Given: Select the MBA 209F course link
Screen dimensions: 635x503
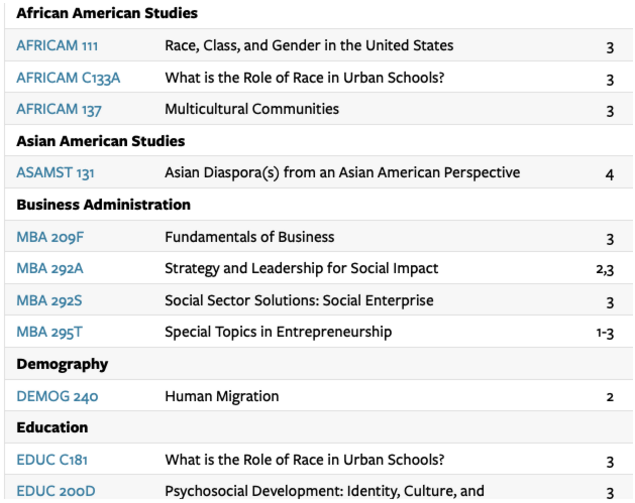Looking at the screenshot, I should coord(50,237).
